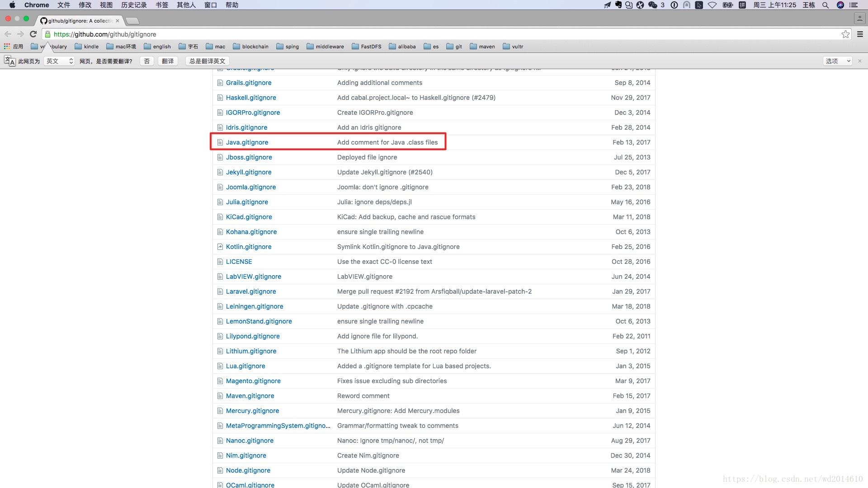868x488 pixels.
Task: Open the Maven.gitignore file link
Action: [250, 396]
